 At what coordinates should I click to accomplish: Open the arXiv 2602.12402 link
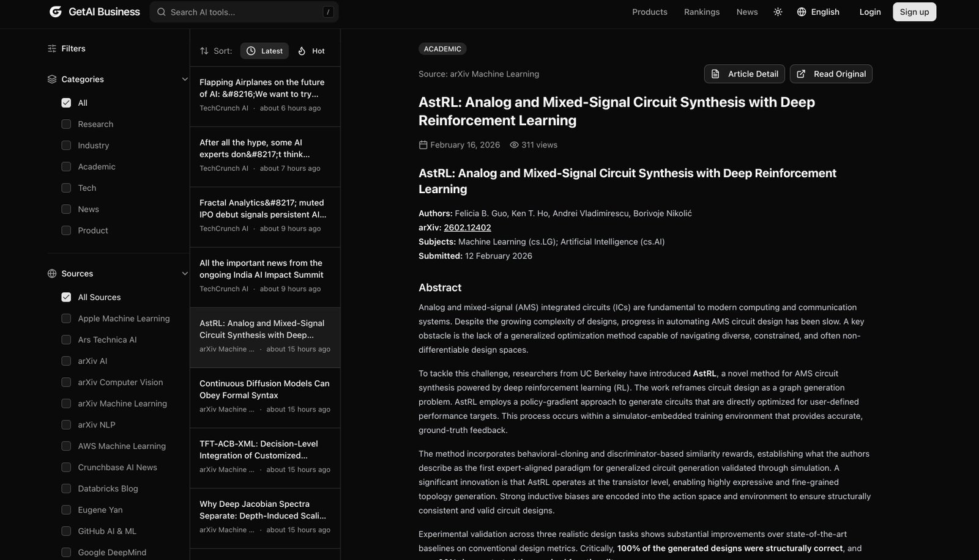467,227
